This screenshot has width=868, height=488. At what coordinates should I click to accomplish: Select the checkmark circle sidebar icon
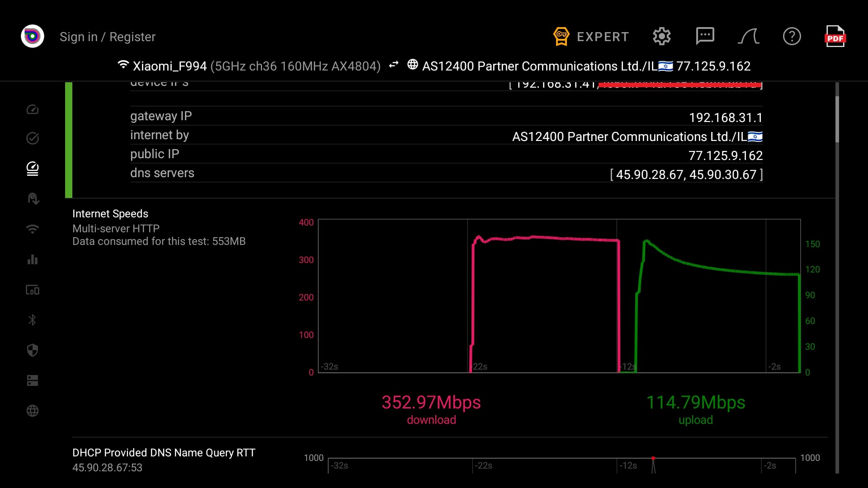click(33, 138)
